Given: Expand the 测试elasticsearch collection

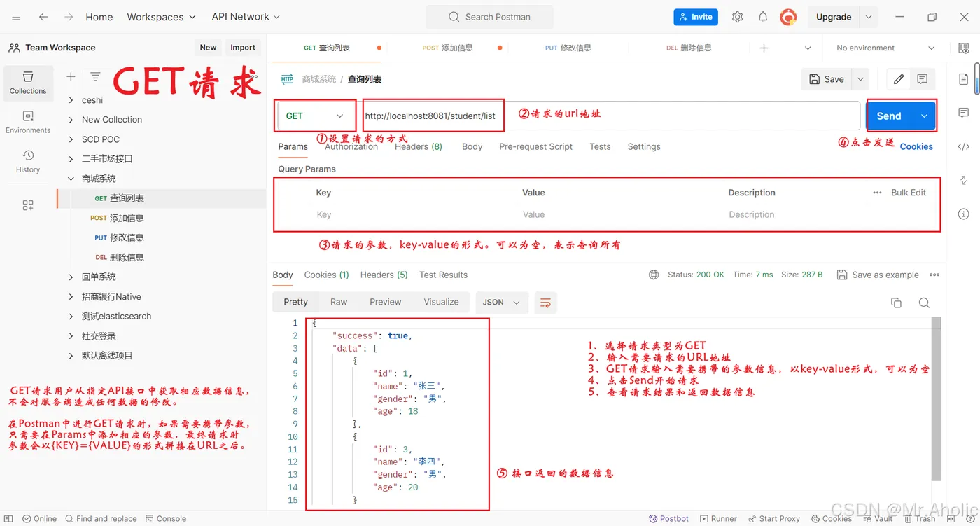Looking at the screenshot, I should pos(71,316).
